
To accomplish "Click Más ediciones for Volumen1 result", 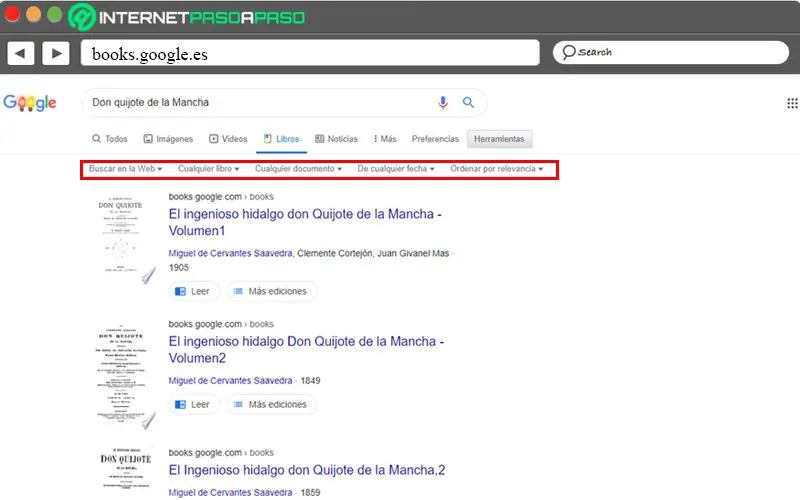I will [x=272, y=291].
